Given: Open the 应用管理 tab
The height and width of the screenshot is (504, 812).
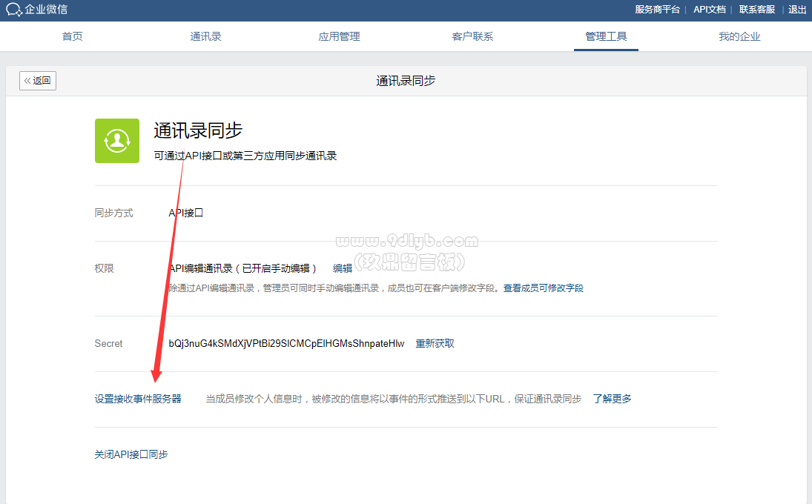Looking at the screenshot, I should [x=339, y=36].
